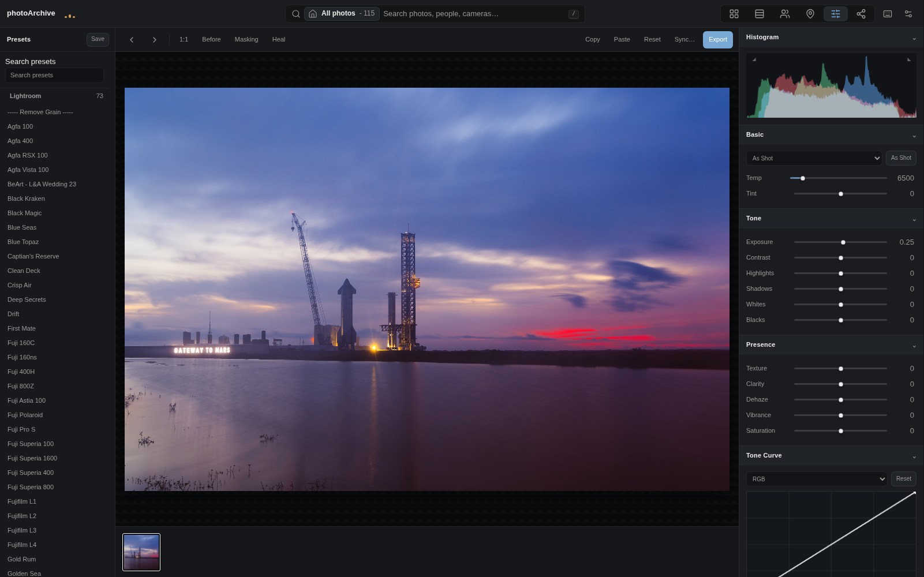Image resolution: width=924 pixels, height=577 pixels.
Task: Click the Export button
Action: pos(718,40)
